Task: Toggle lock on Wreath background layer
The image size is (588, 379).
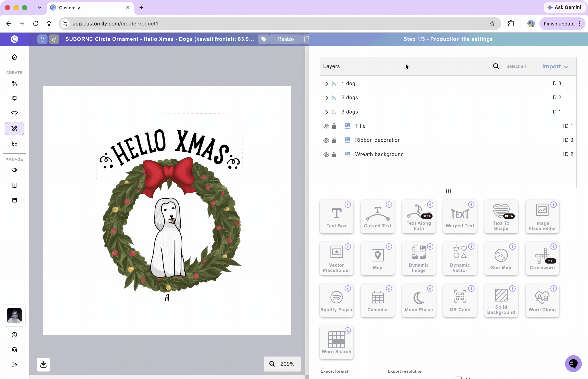Action: (334, 154)
